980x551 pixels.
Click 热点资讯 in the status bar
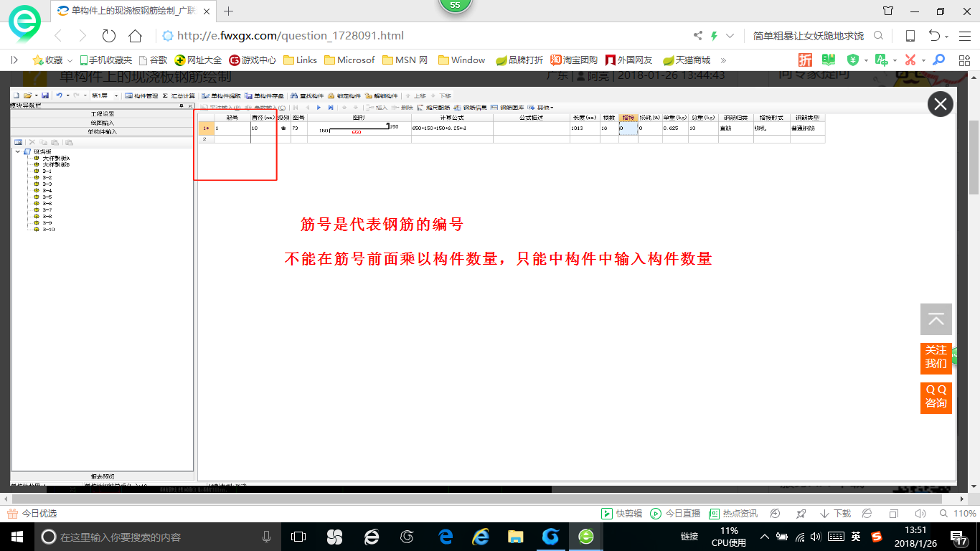(732, 514)
